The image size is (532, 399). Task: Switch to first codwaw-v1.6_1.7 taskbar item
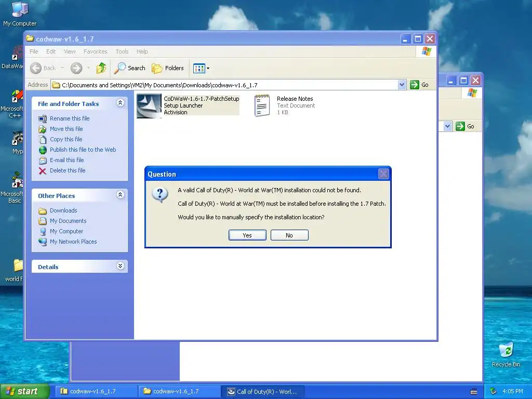[x=96, y=391]
